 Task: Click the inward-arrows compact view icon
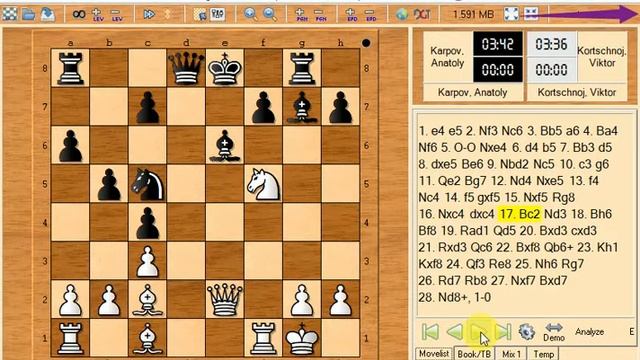pos(531,14)
